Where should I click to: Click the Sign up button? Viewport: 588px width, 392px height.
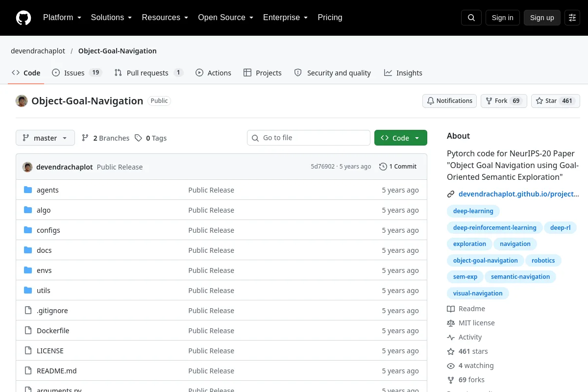point(542,18)
